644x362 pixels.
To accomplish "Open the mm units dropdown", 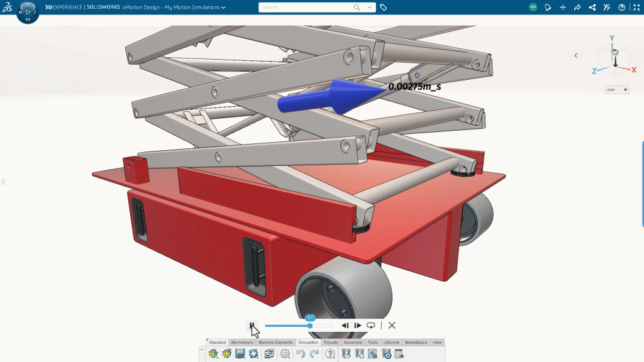I will pyautogui.click(x=617, y=90).
